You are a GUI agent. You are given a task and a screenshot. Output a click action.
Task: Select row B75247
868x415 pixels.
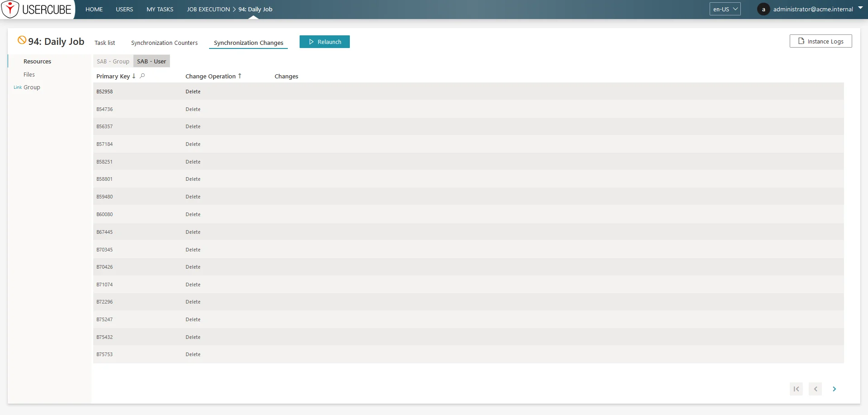468,319
